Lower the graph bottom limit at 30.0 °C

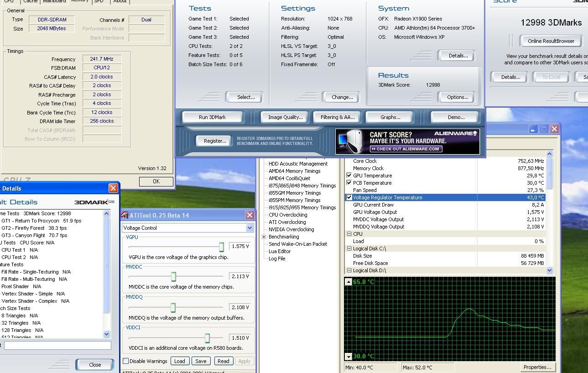pos(349,357)
